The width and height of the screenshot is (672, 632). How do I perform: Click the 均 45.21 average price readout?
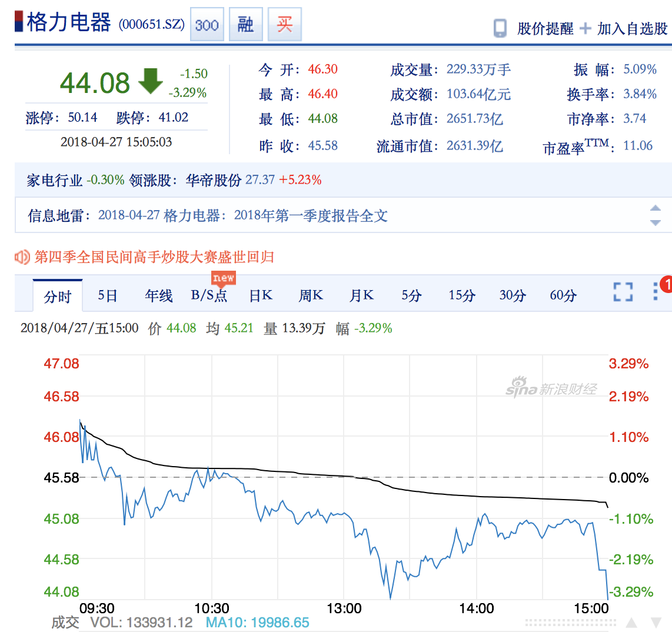pyautogui.click(x=229, y=328)
